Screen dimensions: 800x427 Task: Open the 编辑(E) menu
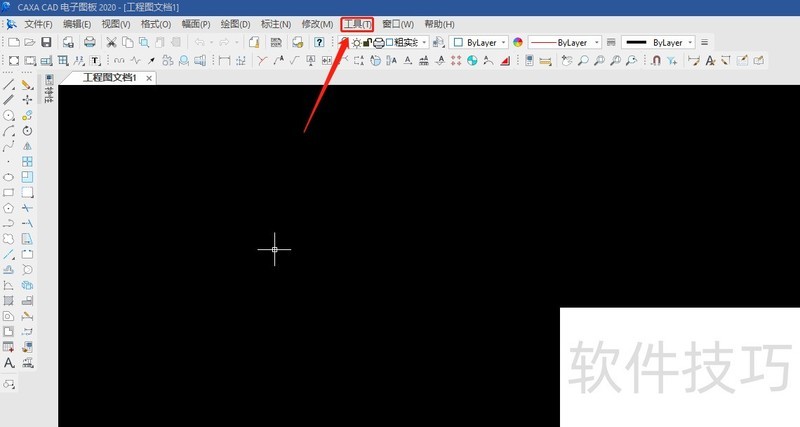[77, 24]
